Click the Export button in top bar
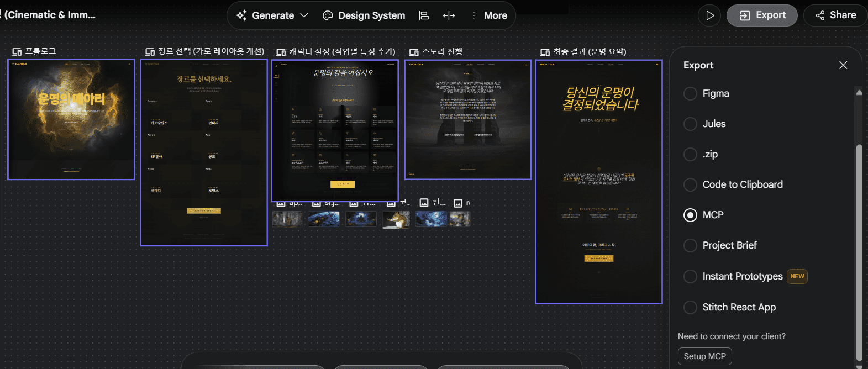Viewport: 868px width, 369px height. point(761,15)
